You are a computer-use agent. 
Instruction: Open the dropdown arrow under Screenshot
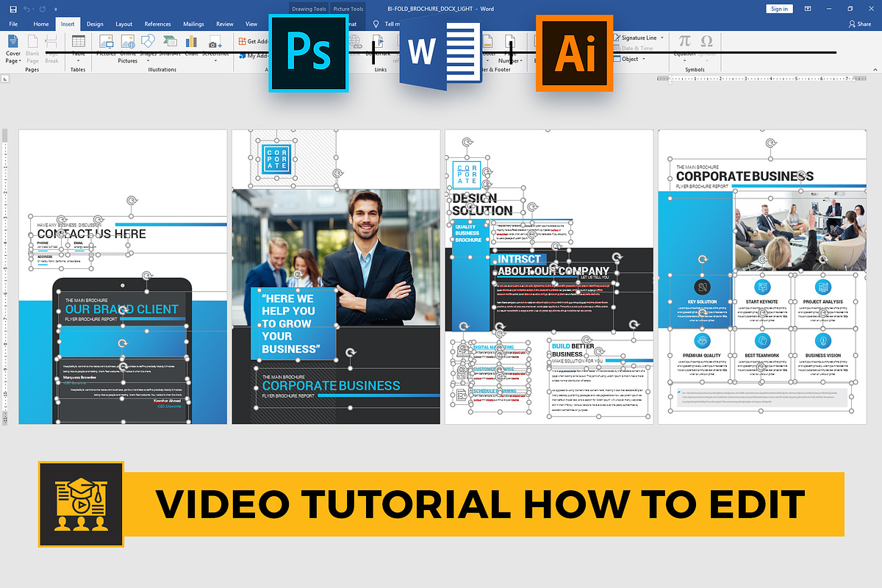215,60
